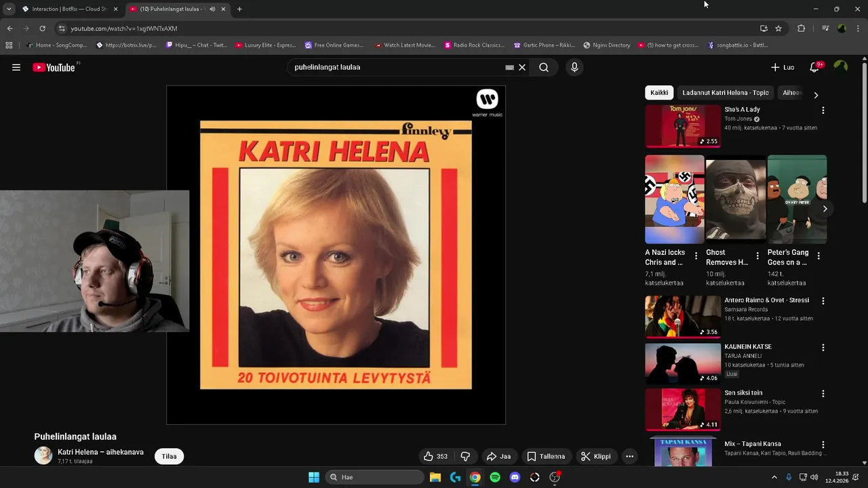The image size is (868, 488).
Task: Share the video with Jaa button
Action: click(499, 456)
